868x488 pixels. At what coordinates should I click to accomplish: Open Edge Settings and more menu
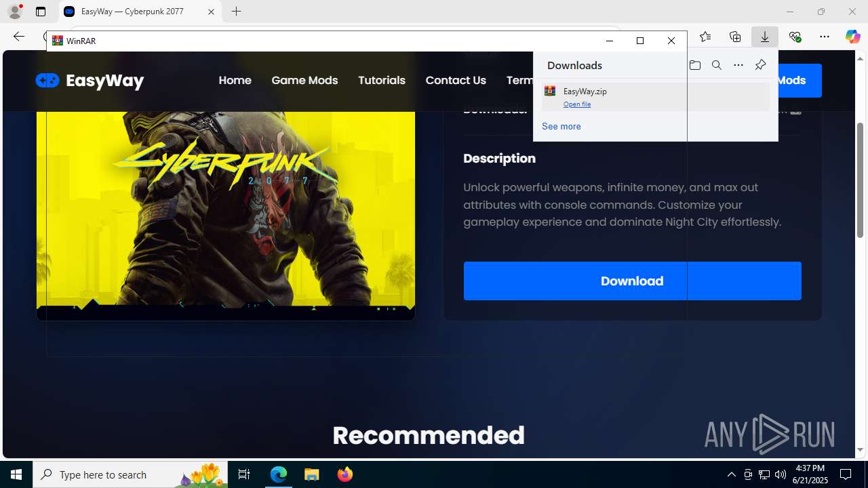pyautogui.click(x=825, y=37)
